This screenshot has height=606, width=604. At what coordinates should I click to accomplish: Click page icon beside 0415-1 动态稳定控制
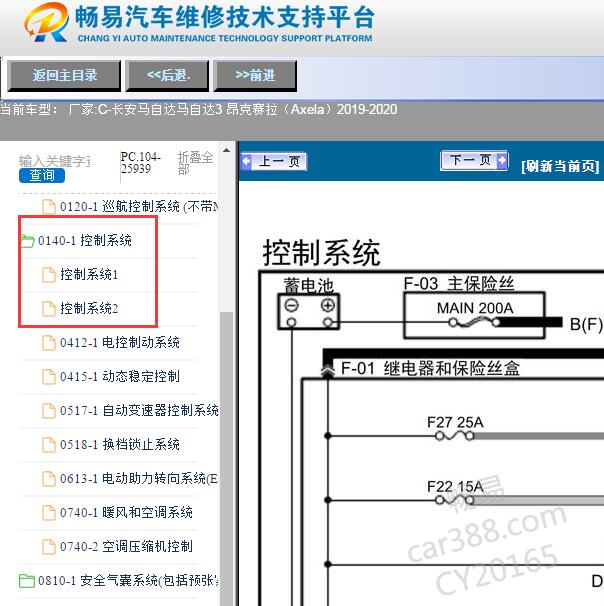[x=49, y=376]
